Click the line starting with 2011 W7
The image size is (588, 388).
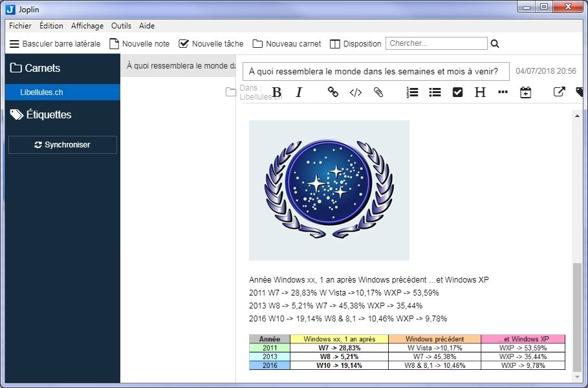(344, 293)
